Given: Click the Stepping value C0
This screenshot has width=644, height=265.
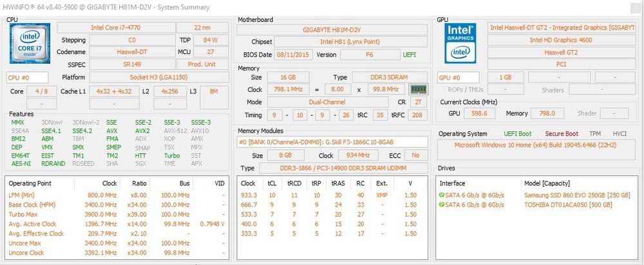Looking at the screenshot, I should [132, 41].
